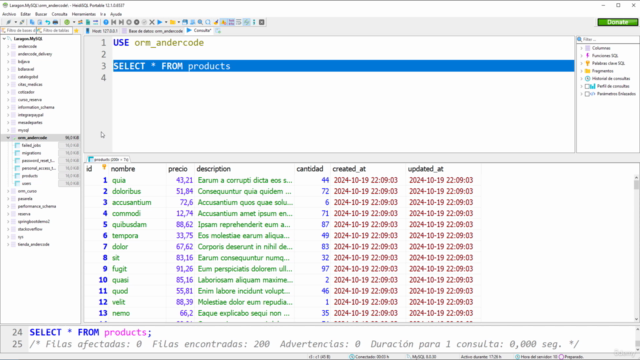Click the print icon in toolbar
This screenshot has height=360, width=640.
(55, 22)
